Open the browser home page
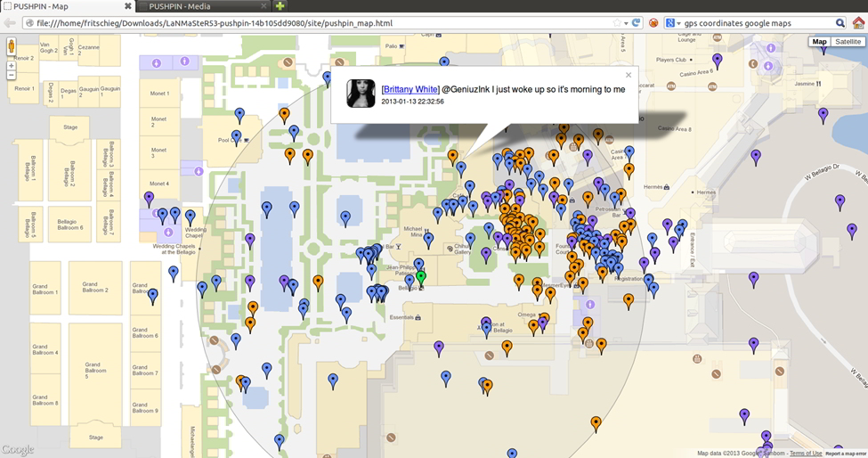The image size is (868, 458). (858, 22)
